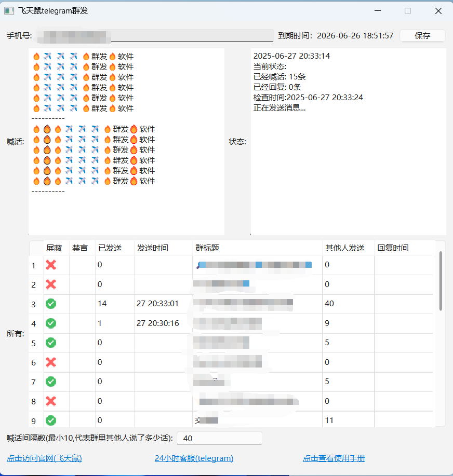Click the 其他人发送 value 5 in row 7
453x476 pixels.
pos(327,382)
